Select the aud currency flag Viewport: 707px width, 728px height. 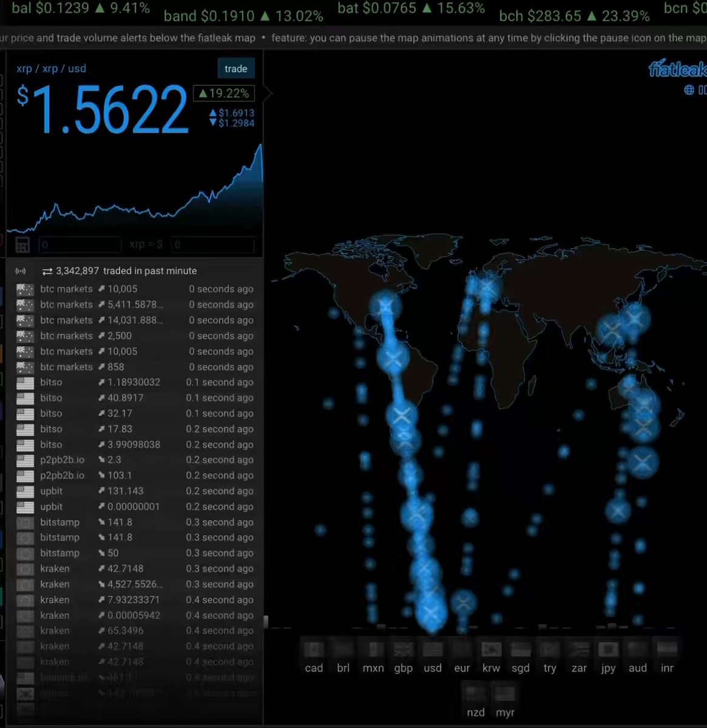click(638, 650)
